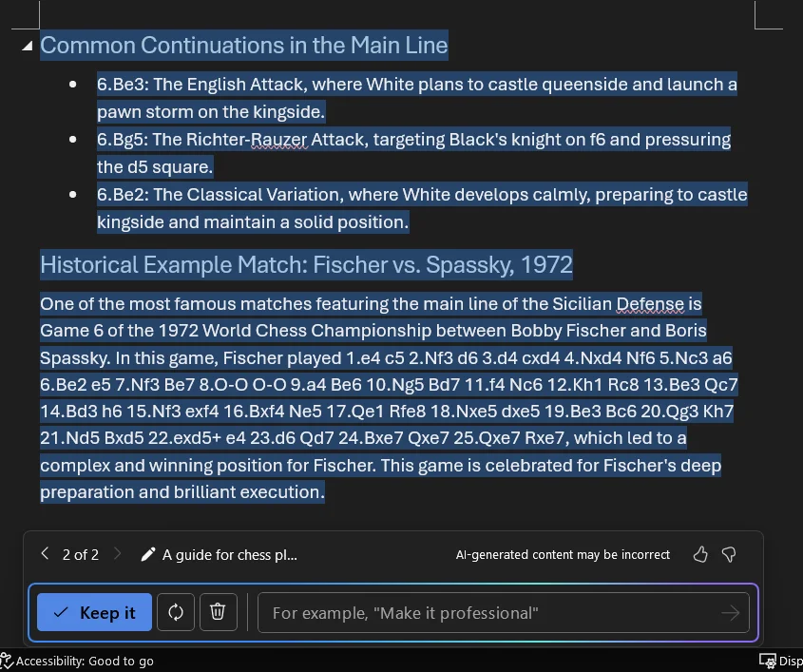Click the underlined word 'Defense'
Image resolution: width=803 pixels, height=672 pixels.
click(x=650, y=304)
